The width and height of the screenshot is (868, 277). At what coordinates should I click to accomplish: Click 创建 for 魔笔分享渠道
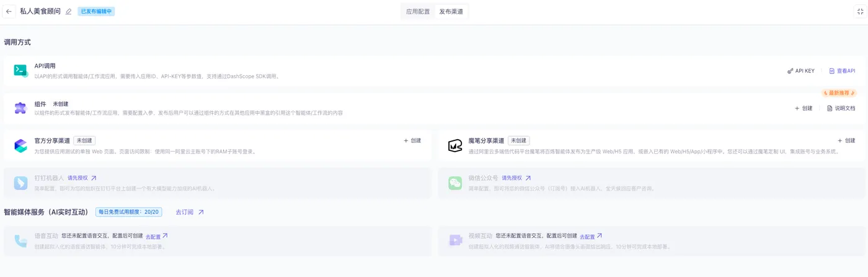846,140
